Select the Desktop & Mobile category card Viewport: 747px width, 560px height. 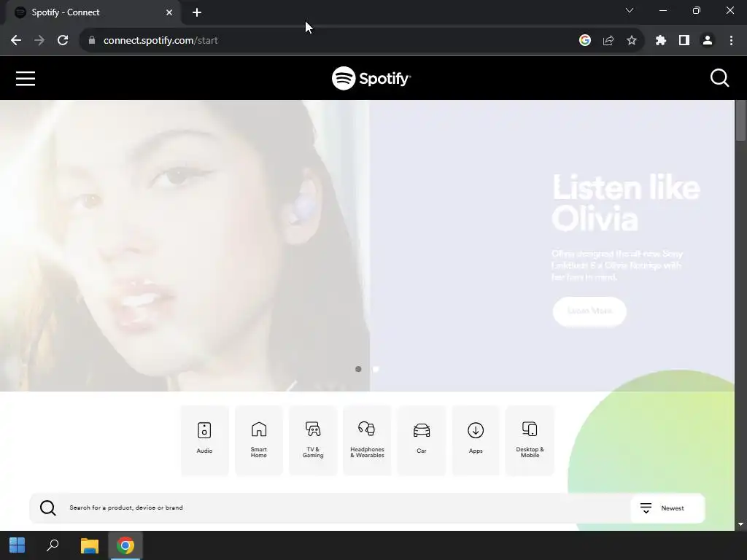(530, 440)
